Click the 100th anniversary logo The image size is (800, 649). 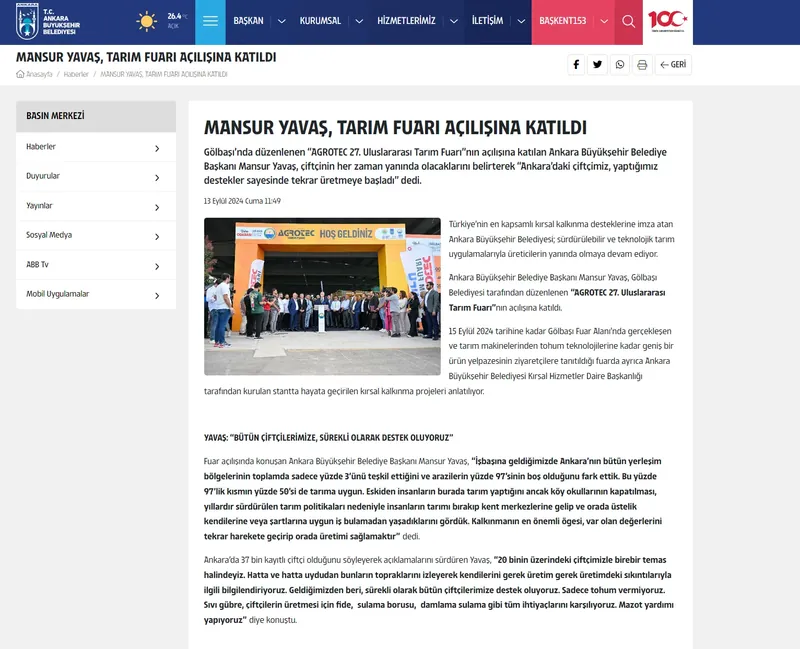[670, 21]
